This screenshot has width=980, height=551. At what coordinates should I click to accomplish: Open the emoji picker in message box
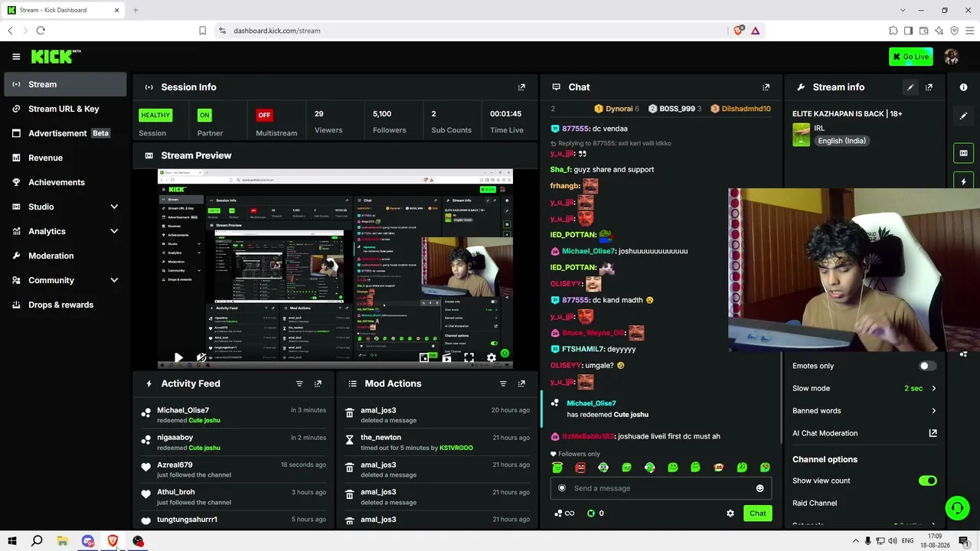(x=759, y=488)
